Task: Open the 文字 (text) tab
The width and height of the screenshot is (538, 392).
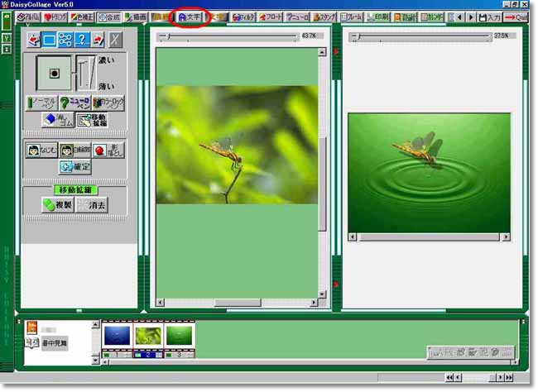Action: [190, 17]
